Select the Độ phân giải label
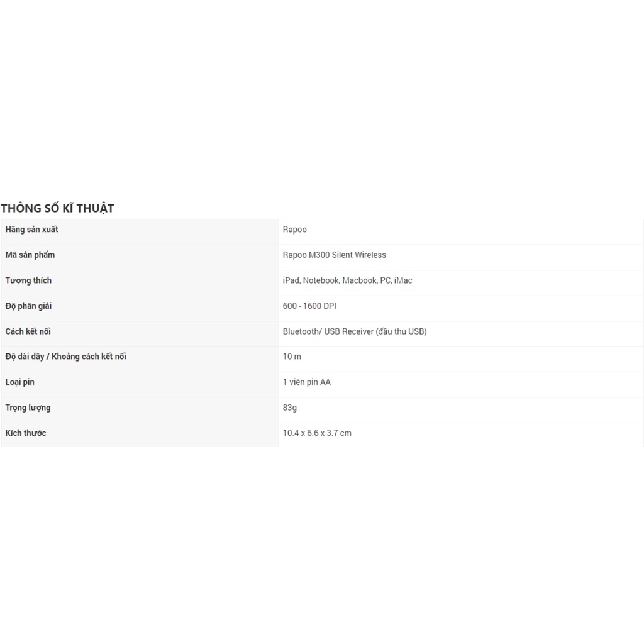 coord(29,306)
